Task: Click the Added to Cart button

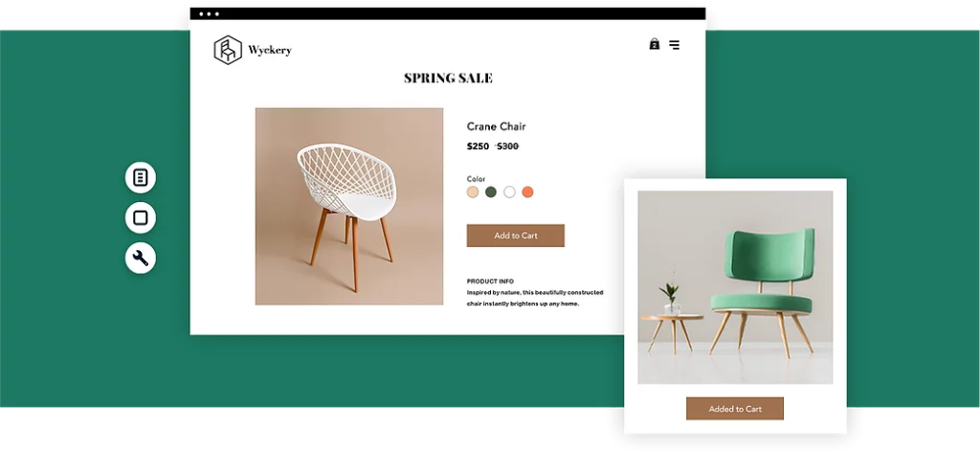Action: coord(735,409)
